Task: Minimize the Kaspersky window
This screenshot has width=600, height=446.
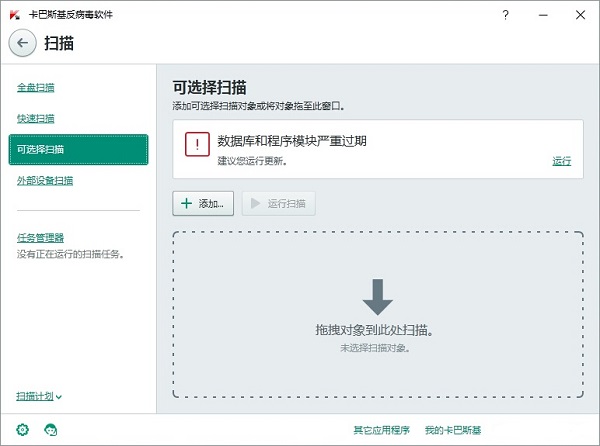Action: (542, 14)
